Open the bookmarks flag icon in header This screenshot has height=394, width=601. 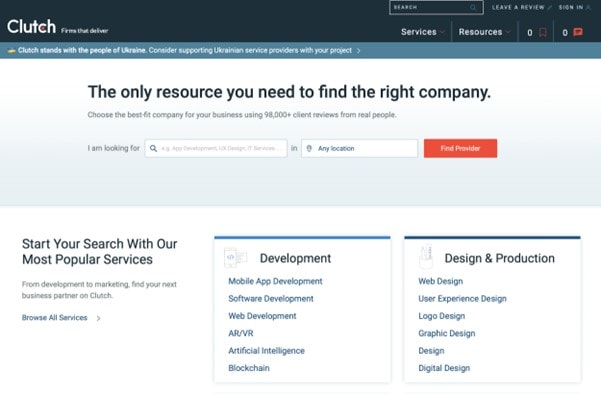coord(543,32)
